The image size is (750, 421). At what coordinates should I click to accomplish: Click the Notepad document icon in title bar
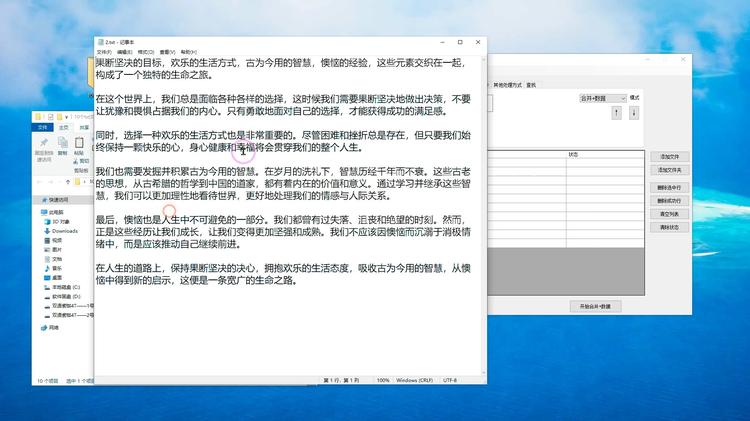pyautogui.click(x=100, y=42)
